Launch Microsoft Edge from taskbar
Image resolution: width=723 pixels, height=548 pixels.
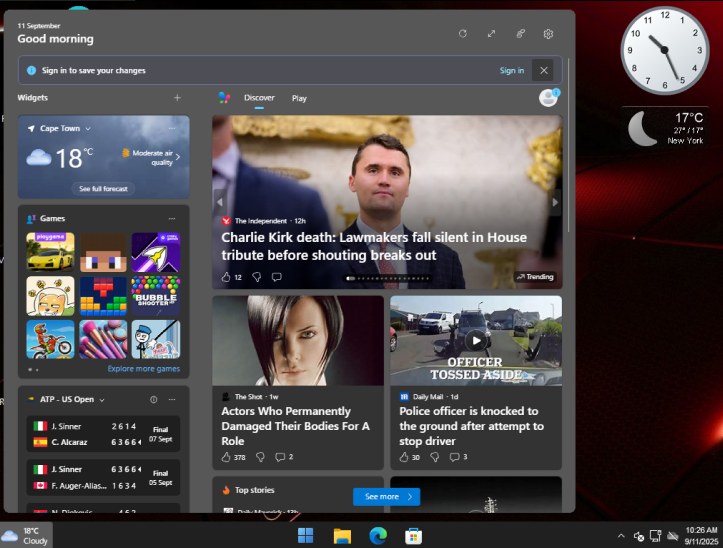[378, 536]
